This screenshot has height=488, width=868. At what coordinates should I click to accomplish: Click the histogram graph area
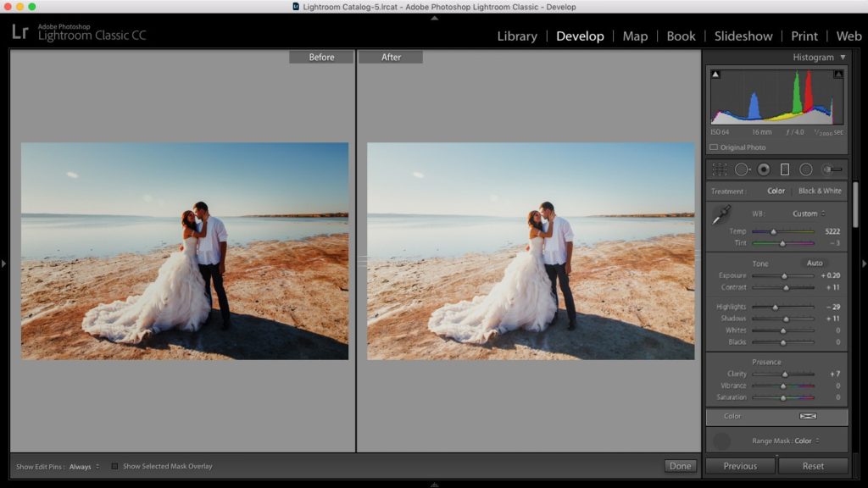tap(777, 97)
